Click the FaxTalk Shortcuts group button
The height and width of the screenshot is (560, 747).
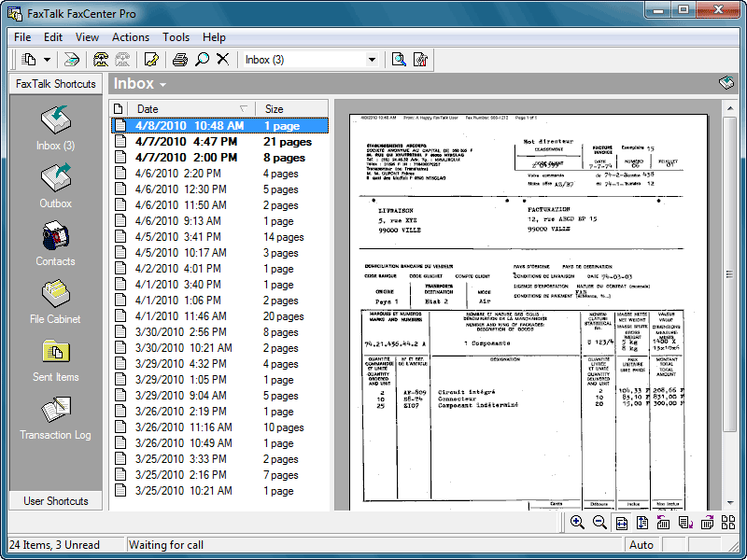(x=56, y=84)
